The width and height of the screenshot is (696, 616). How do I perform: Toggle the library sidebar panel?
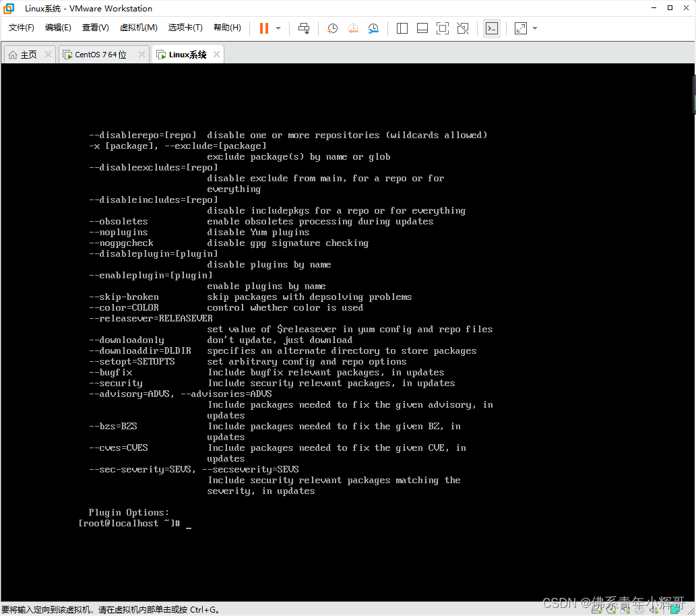pos(402,28)
